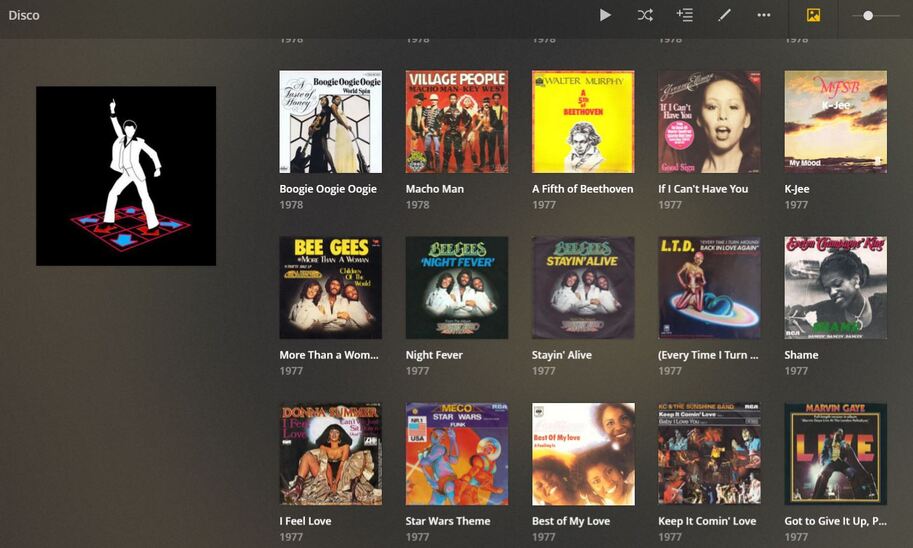The image size is (913, 548).
Task: Click the K-Jee title text
Action: click(797, 189)
